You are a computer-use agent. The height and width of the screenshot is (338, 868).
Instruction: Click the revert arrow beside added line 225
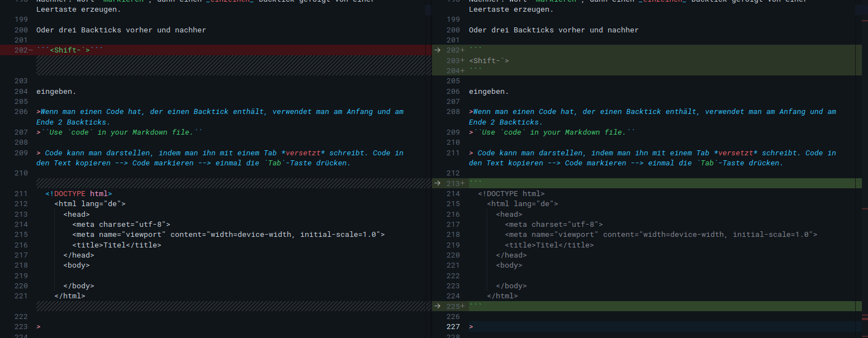(437, 306)
